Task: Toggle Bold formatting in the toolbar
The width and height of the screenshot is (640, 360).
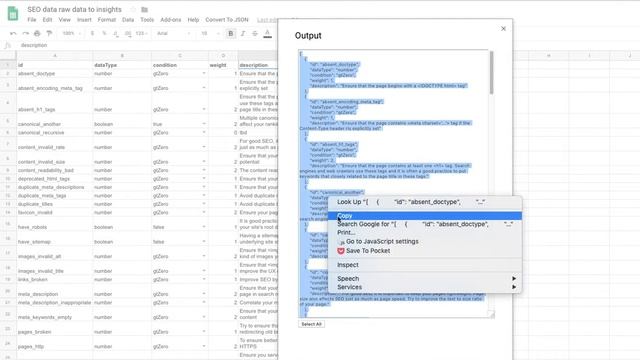Action: 231,33
